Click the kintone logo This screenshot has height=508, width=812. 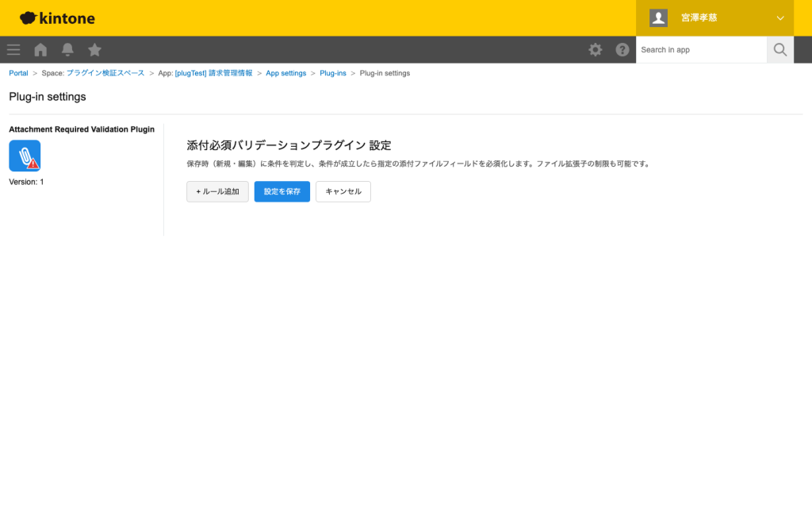coord(56,17)
